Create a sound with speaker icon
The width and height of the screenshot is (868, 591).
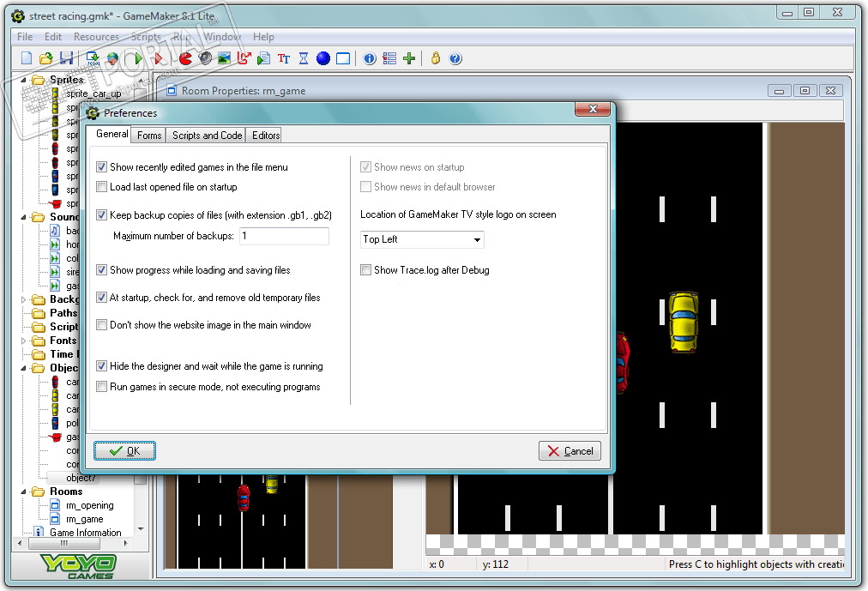(205, 58)
